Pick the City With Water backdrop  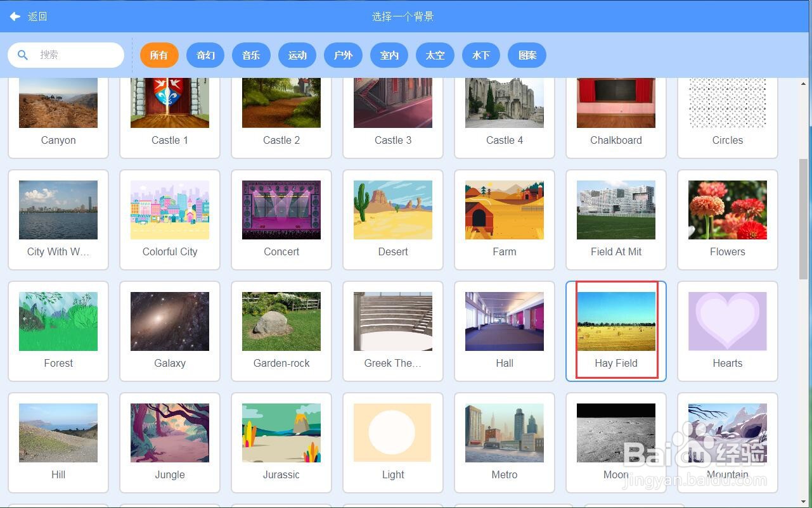58,220
